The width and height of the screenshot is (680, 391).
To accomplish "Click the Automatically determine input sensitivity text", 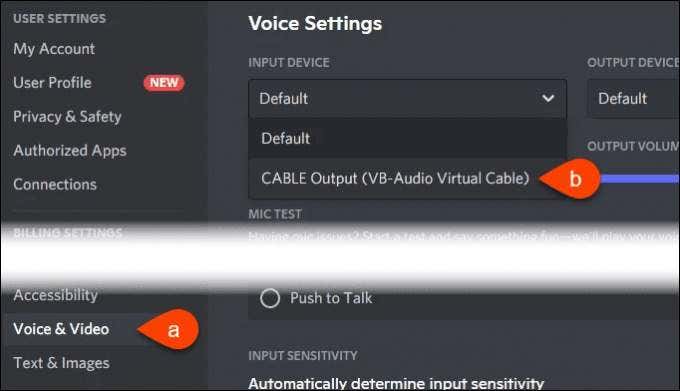I will tap(396, 384).
